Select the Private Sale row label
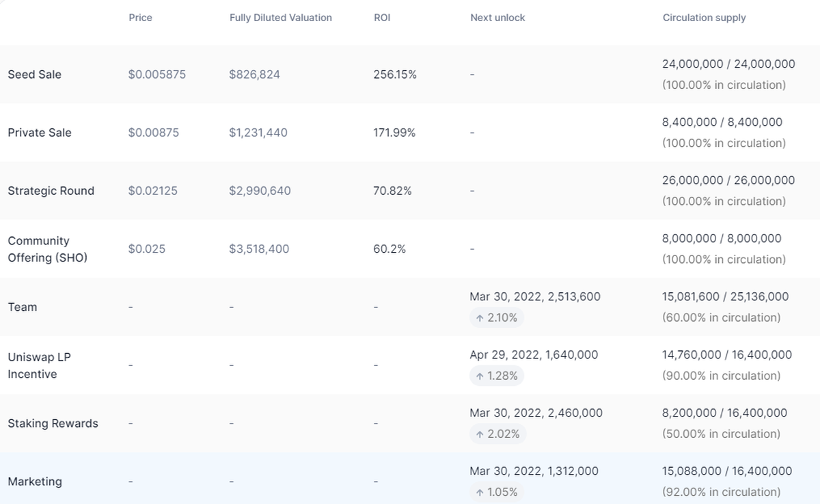Viewport: 820px width, 504px height. [39, 132]
